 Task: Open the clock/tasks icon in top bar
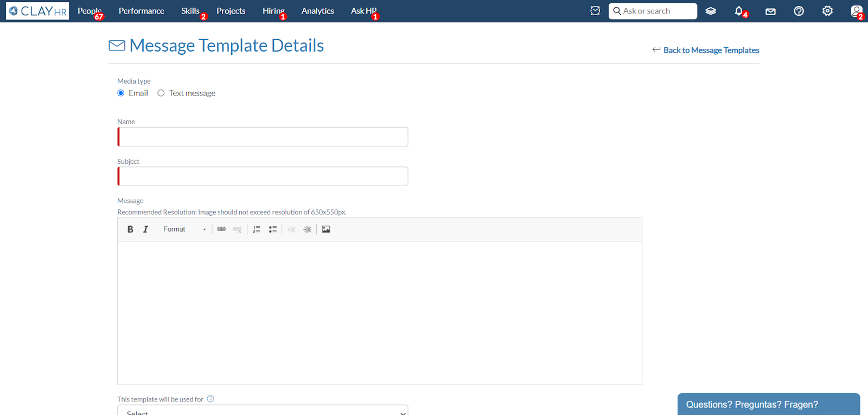click(595, 11)
